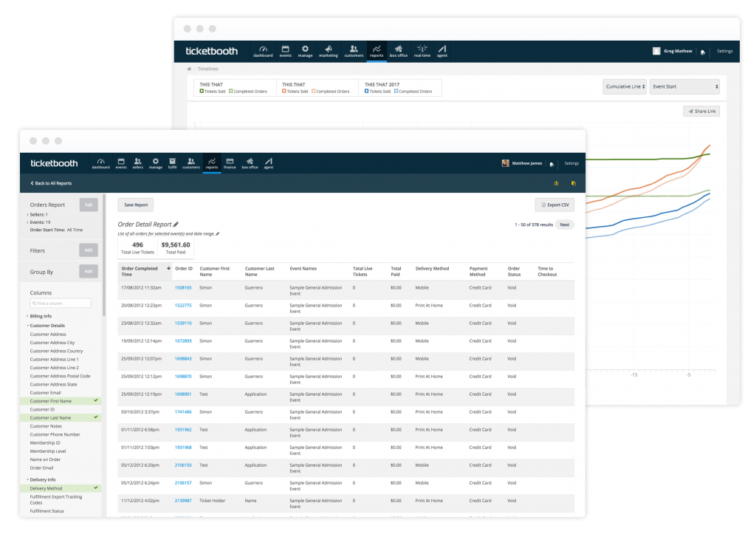This screenshot has width=756, height=534.
Task: Click the Export CSV button
Action: [554, 205]
